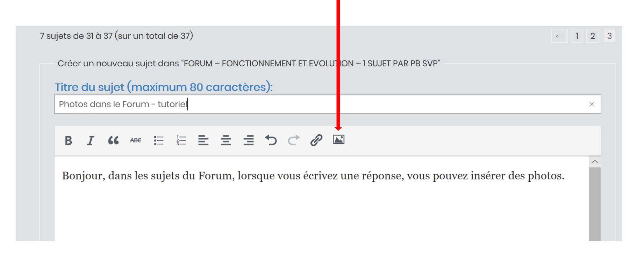Center align the text

pos(226,140)
